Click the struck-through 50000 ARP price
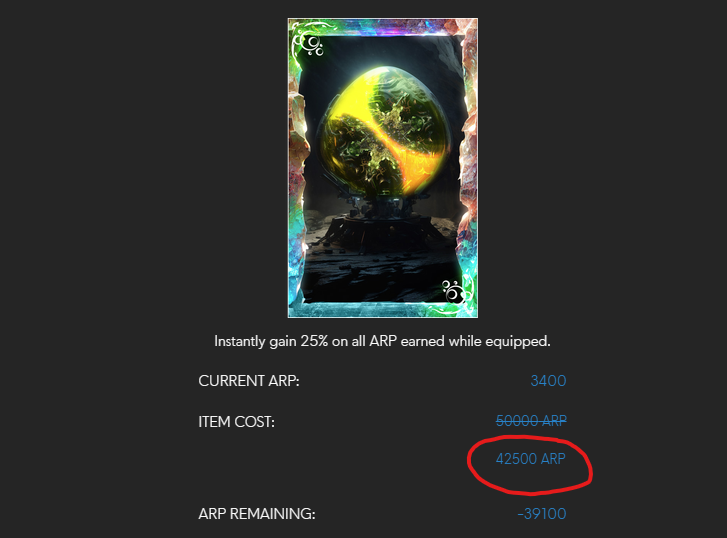The height and width of the screenshot is (538, 727). coord(531,421)
